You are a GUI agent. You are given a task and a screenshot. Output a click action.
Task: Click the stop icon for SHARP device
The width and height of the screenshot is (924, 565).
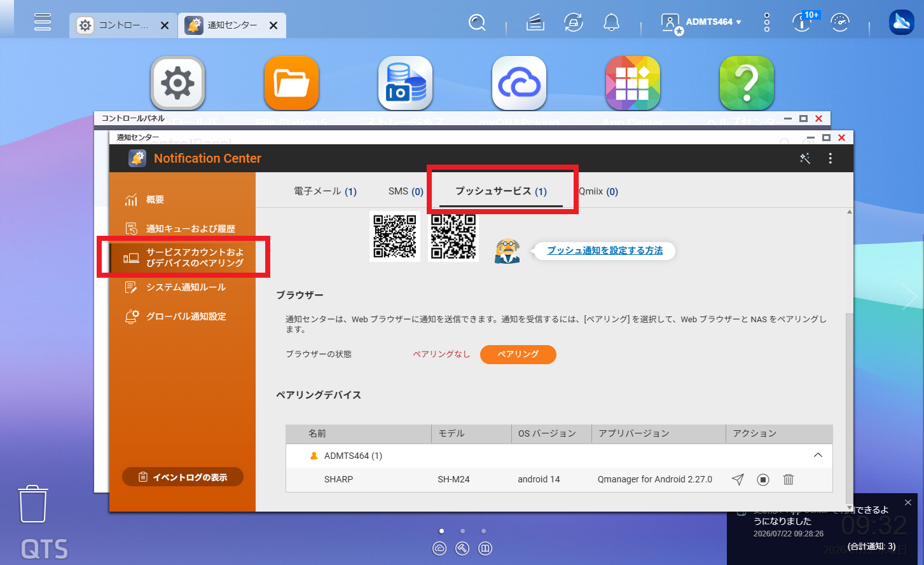coord(763,479)
